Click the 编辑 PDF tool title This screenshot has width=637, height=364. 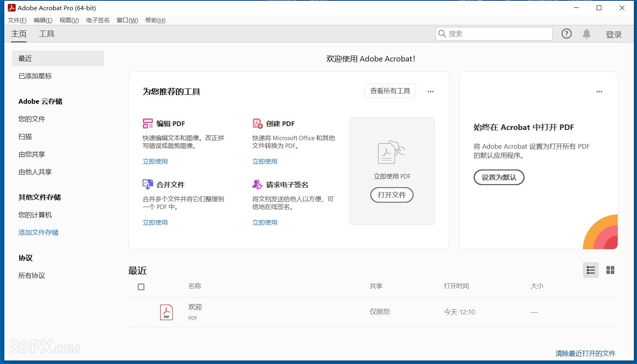pyautogui.click(x=171, y=124)
